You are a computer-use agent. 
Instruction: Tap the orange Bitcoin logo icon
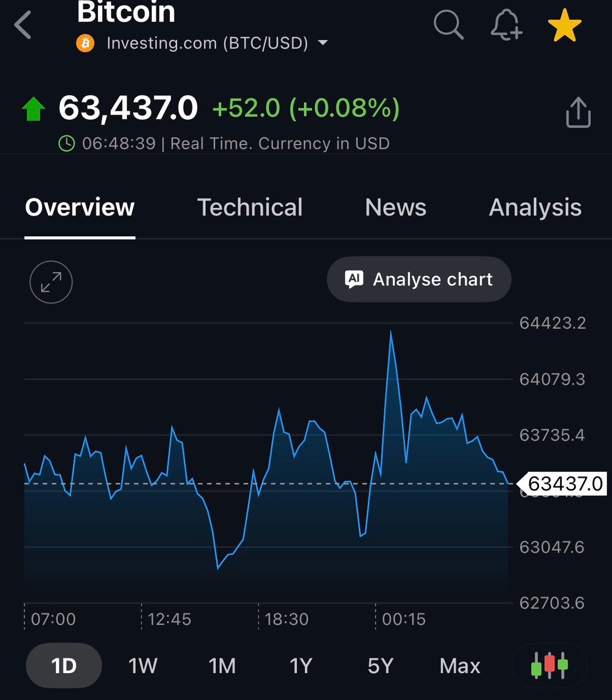(85, 44)
